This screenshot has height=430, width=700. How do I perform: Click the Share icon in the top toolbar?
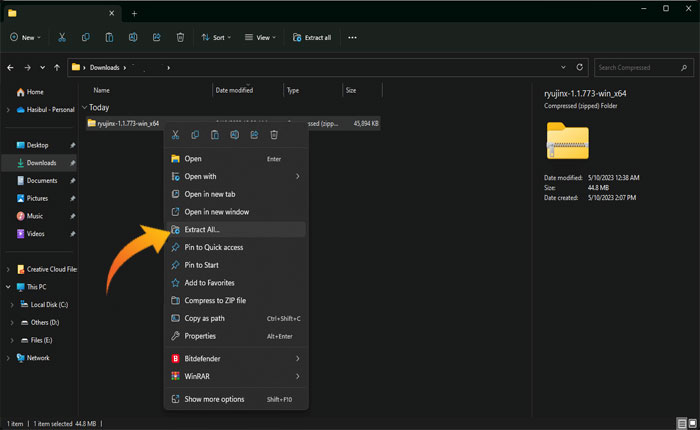point(157,37)
